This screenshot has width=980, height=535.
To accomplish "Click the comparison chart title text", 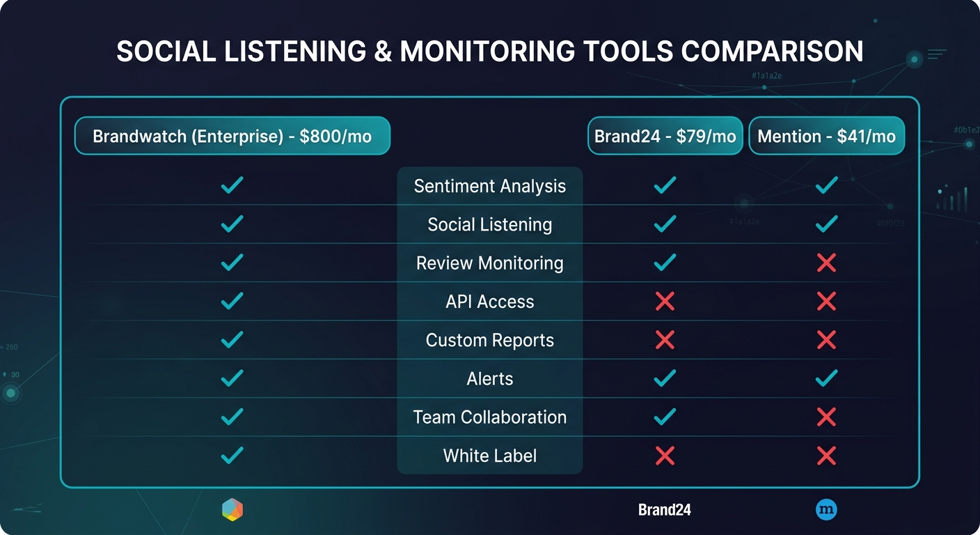I will point(490,51).
